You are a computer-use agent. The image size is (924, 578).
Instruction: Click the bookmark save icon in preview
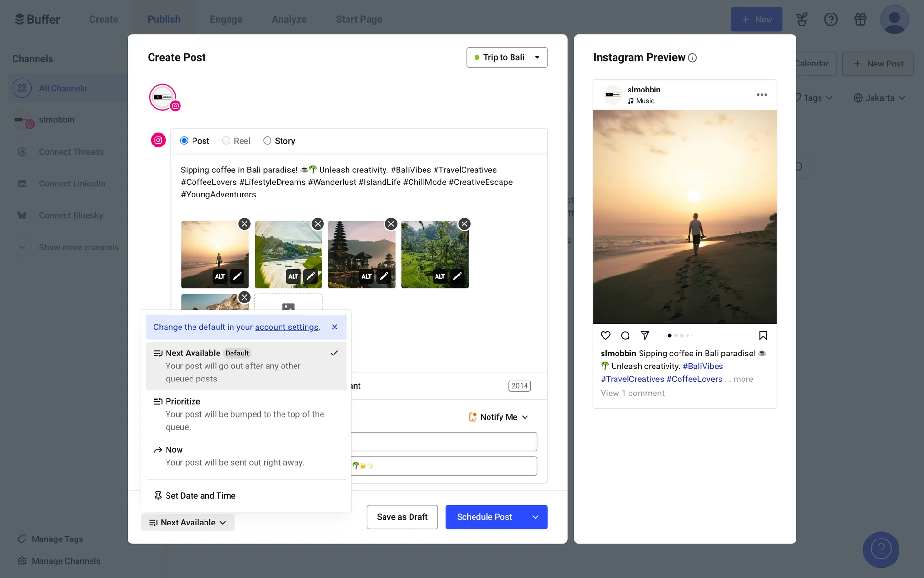(763, 335)
